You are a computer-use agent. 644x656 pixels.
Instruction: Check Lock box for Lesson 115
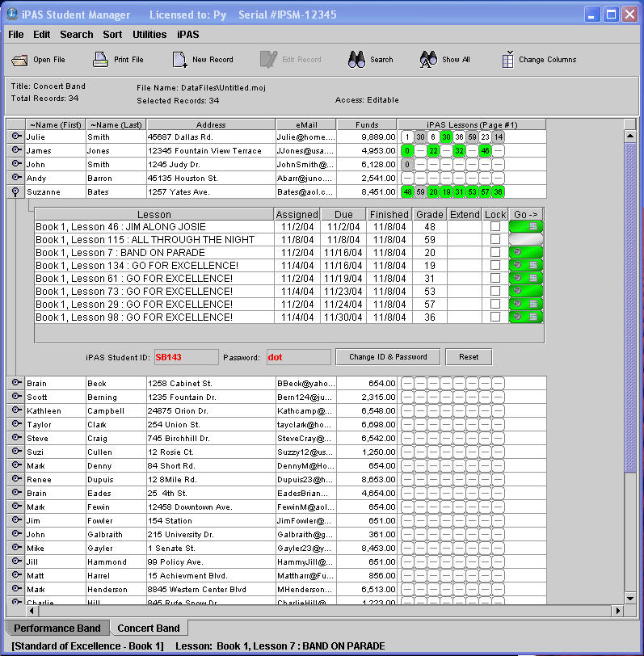[495, 240]
